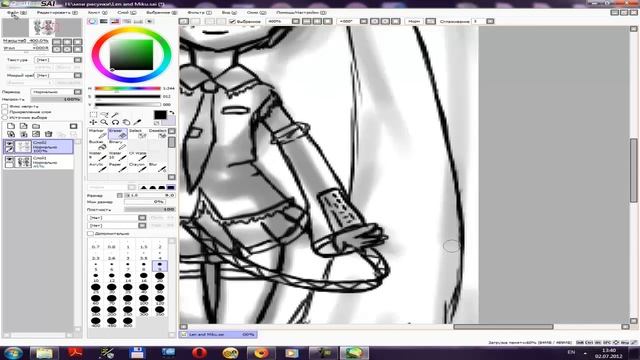
Task: Select the Eyedropper color picker tool
Action: point(138,122)
